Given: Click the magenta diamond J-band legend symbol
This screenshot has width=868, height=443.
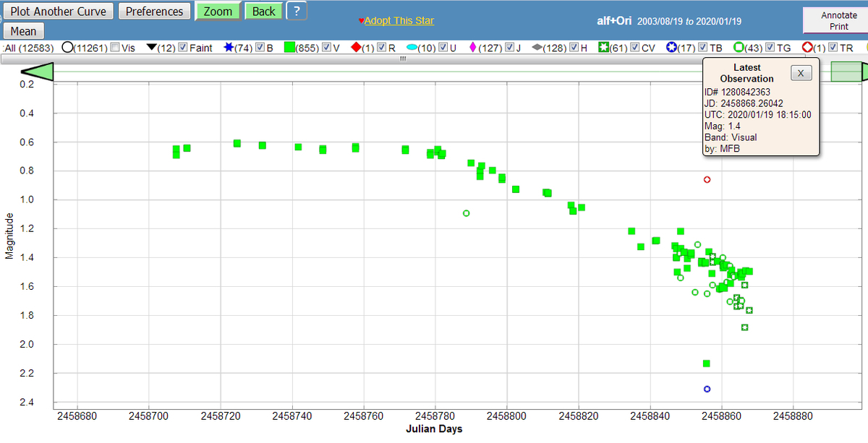Looking at the screenshot, I should pos(473,48).
